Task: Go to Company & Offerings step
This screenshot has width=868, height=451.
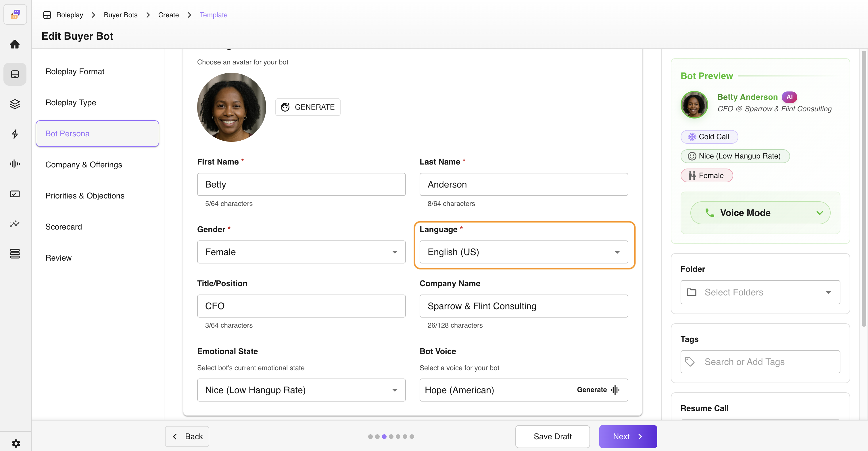Action: 84,165
